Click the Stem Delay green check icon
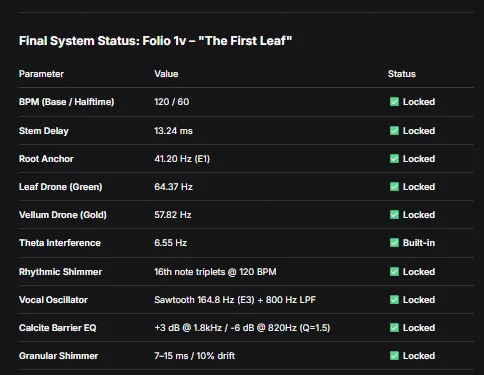484x375 pixels. (394, 131)
